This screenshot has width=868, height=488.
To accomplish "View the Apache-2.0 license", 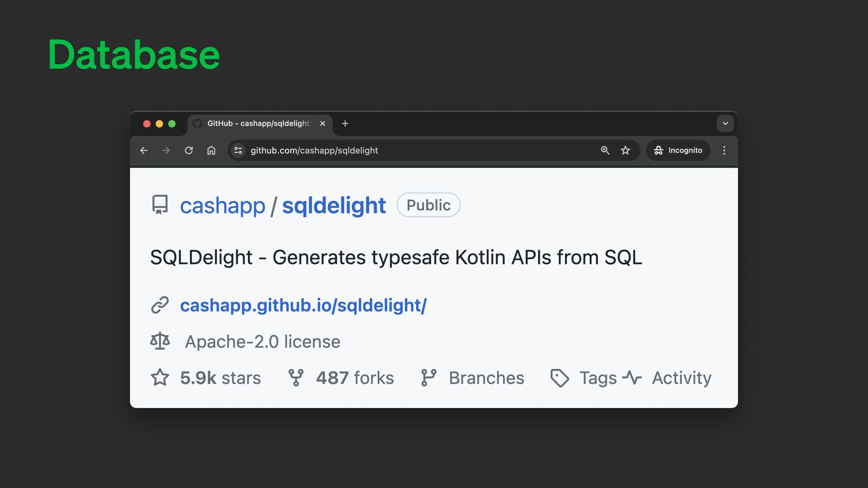I will click(262, 342).
